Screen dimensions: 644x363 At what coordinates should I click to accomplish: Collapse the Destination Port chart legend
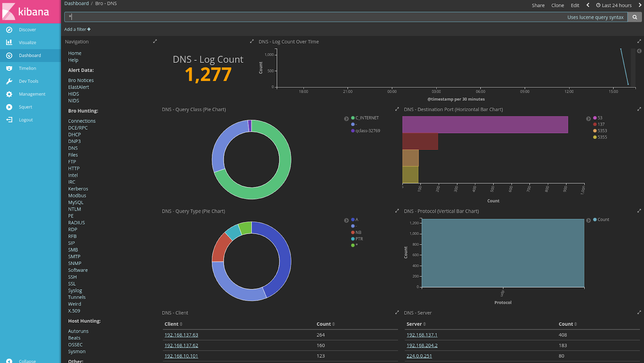[x=588, y=119]
